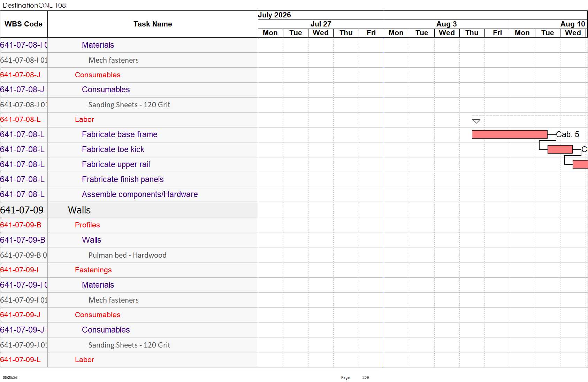Click the 05/25/26 date in footer

point(10,377)
